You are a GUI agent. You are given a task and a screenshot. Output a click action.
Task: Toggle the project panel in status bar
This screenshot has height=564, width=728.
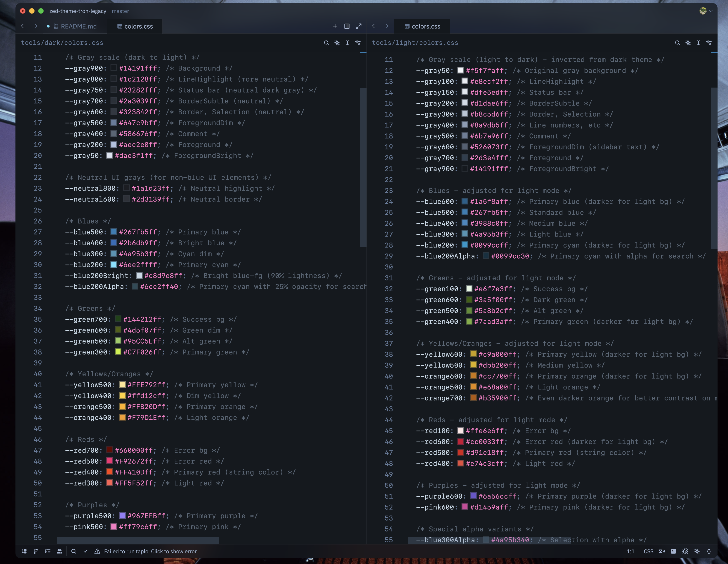coord(24,551)
